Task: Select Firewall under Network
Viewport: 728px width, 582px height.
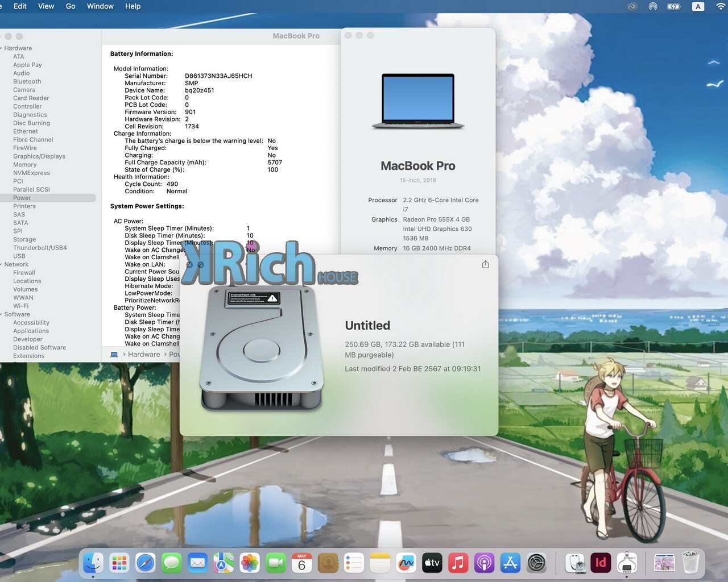Action: pyautogui.click(x=24, y=273)
